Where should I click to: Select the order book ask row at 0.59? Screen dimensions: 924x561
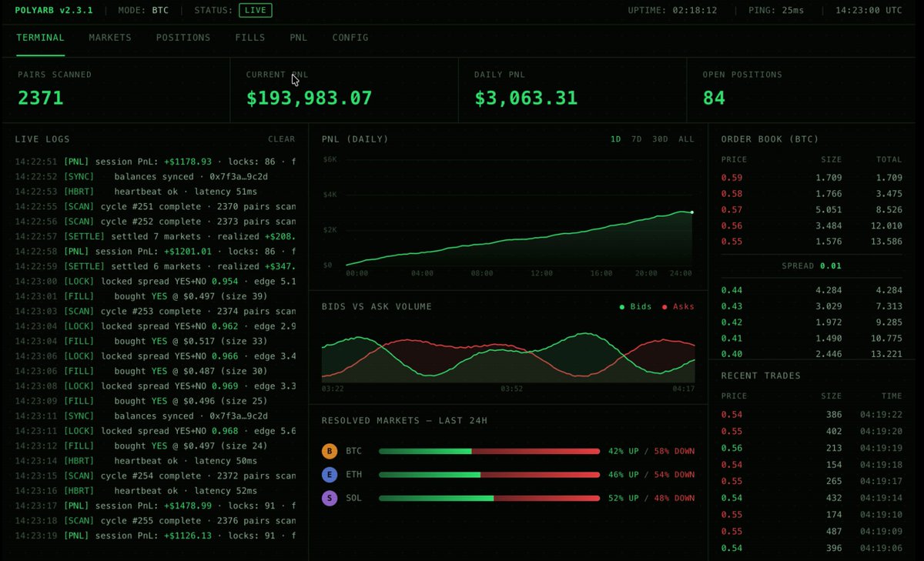click(x=812, y=178)
